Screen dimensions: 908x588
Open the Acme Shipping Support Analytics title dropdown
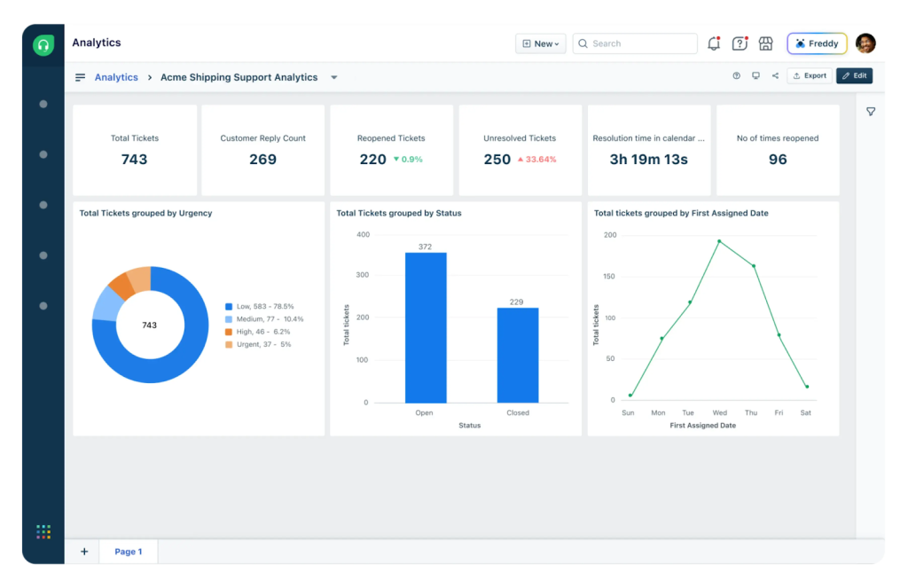[334, 77]
